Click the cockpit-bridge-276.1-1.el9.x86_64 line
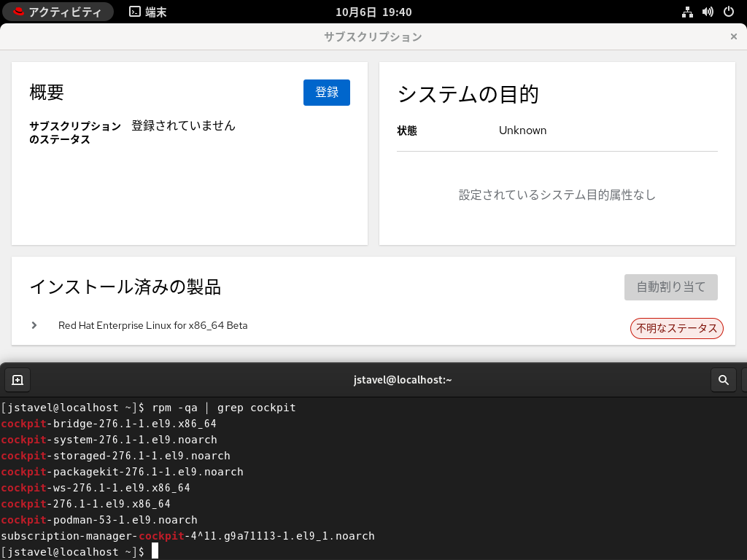This screenshot has height=560, width=747. 109,424
